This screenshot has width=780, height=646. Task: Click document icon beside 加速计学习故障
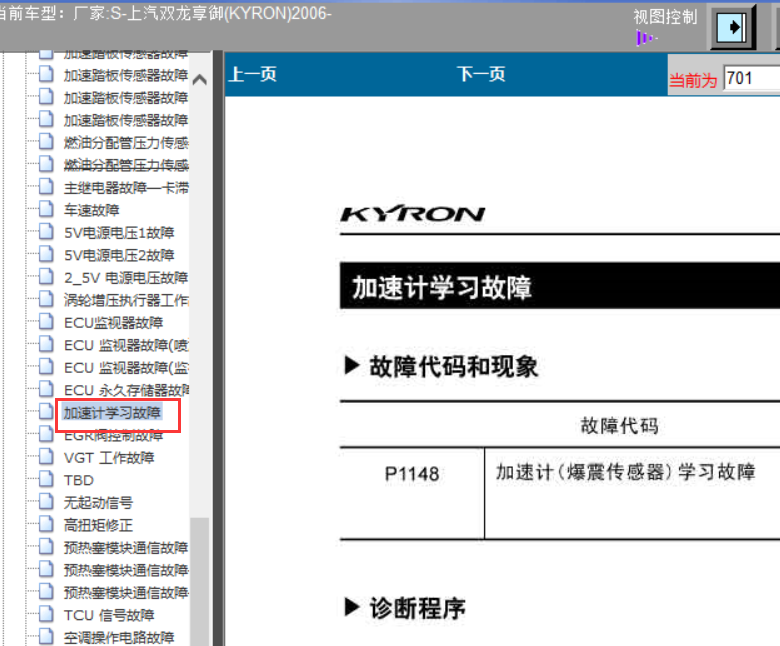46,412
